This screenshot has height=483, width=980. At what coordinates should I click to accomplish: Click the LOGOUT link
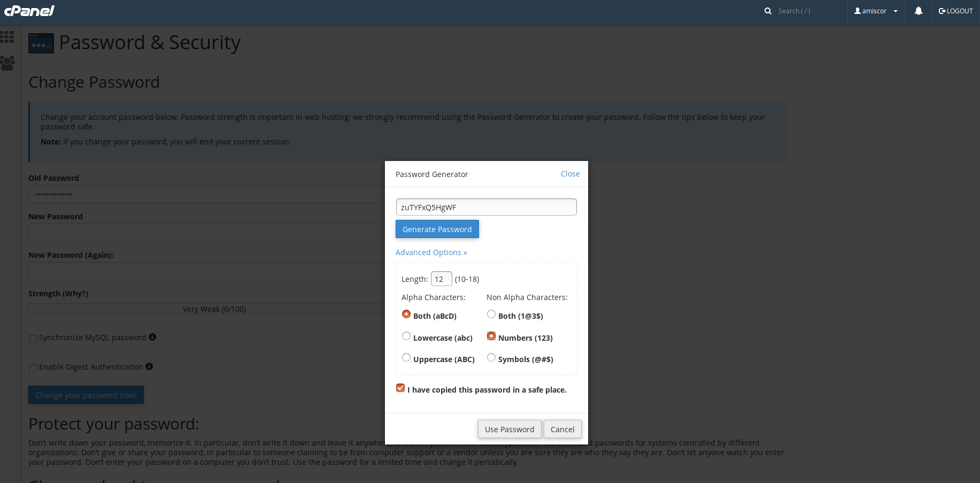click(955, 11)
